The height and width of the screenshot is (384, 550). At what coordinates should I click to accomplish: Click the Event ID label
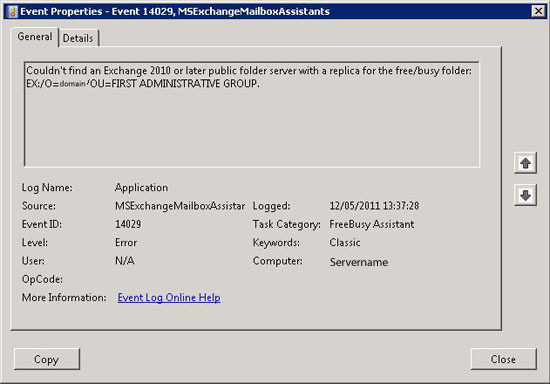point(41,224)
